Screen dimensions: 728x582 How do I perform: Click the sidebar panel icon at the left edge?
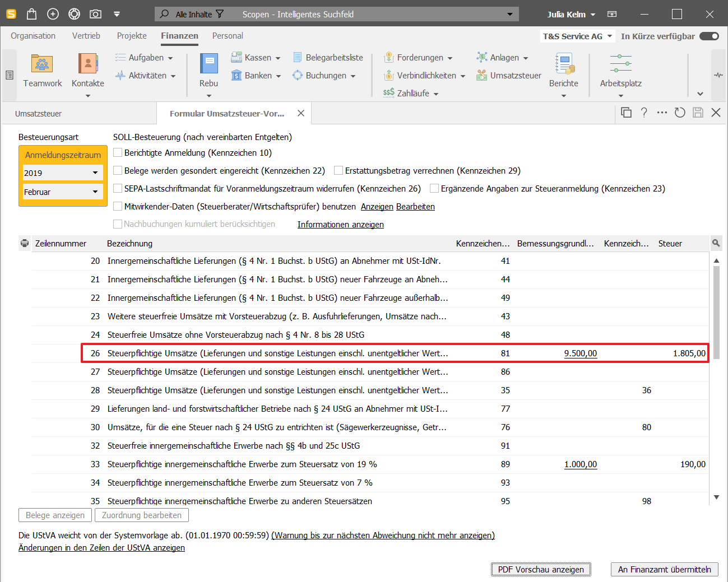pos(10,75)
